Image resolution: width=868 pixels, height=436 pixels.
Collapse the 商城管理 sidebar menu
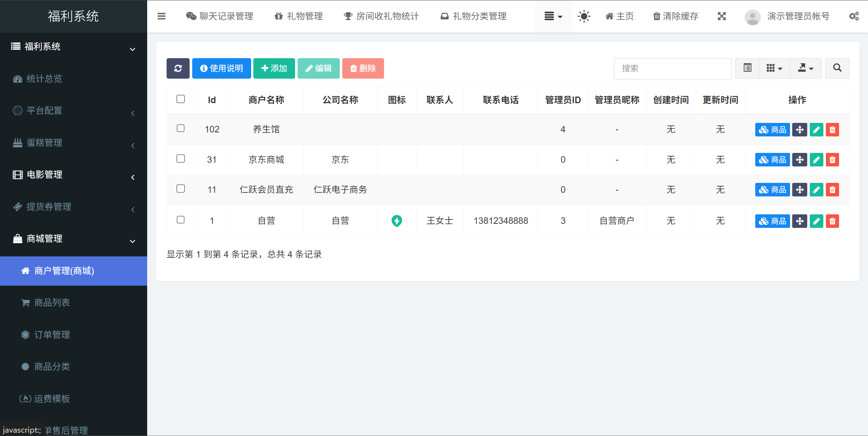73,238
